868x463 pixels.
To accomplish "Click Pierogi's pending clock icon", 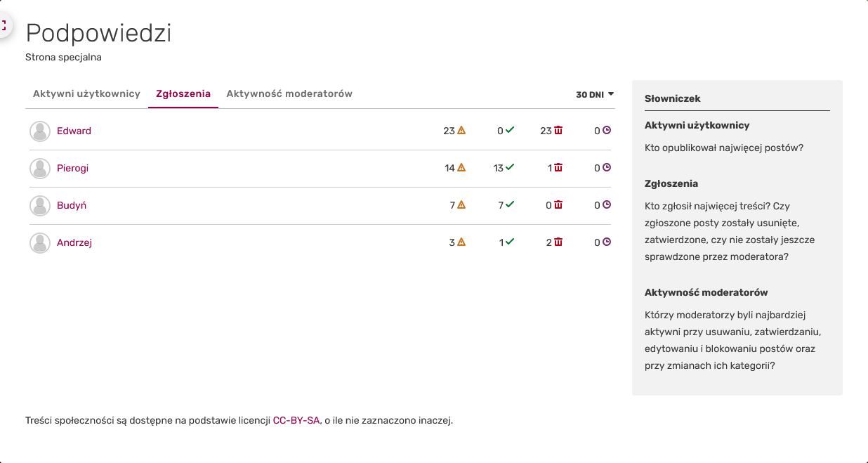I will click(607, 168).
